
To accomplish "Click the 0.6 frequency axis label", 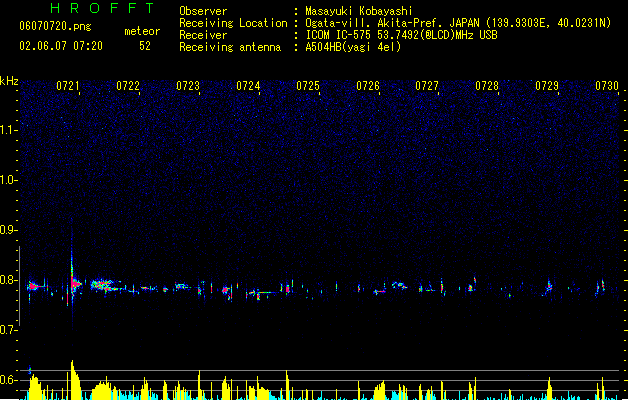I will (x=7, y=380).
